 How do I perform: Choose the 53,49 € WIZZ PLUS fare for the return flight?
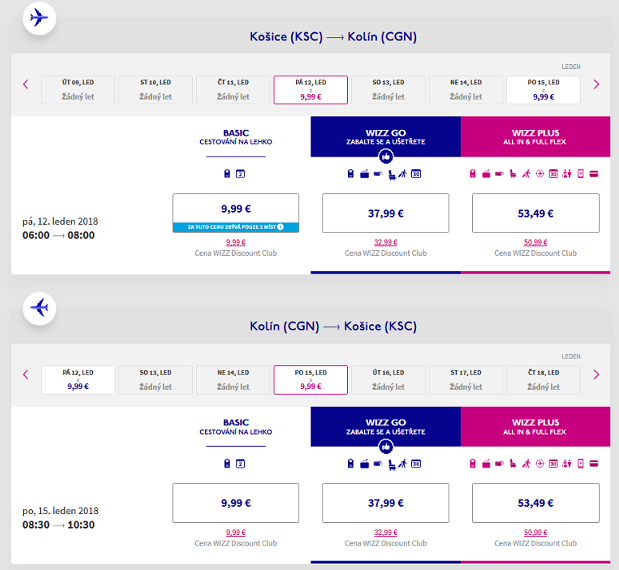click(x=536, y=503)
